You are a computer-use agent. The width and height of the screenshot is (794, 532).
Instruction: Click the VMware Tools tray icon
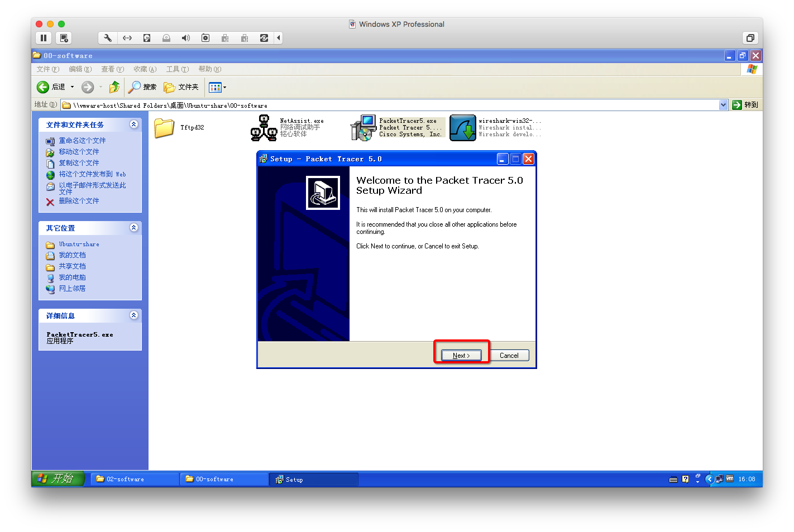[x=729, y=479]
